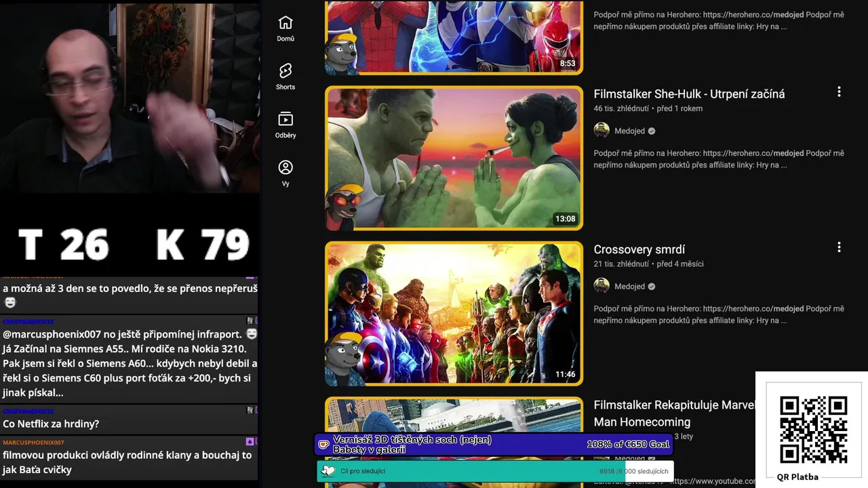Open the Domů home icon in sidebar
This screenshot has height=488, width=868.
tap(285, 28)
